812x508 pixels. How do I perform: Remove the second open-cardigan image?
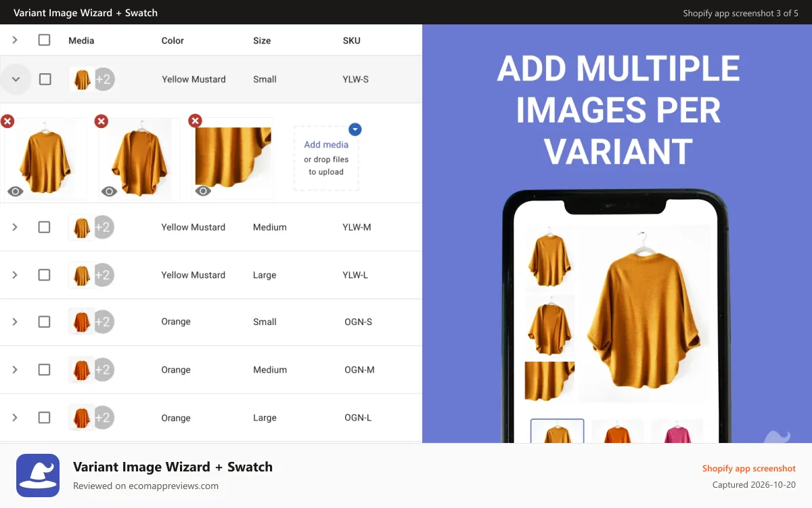point(101,121)
